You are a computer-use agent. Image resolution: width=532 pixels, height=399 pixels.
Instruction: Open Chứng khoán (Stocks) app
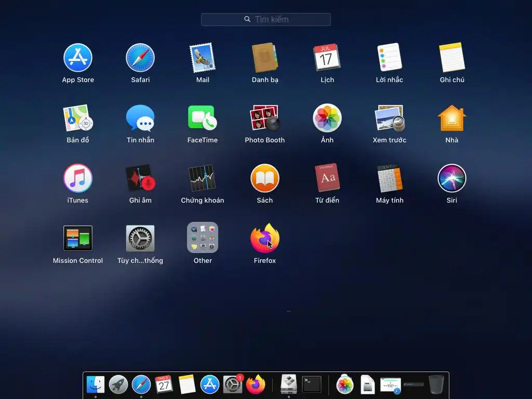point(203,178)
